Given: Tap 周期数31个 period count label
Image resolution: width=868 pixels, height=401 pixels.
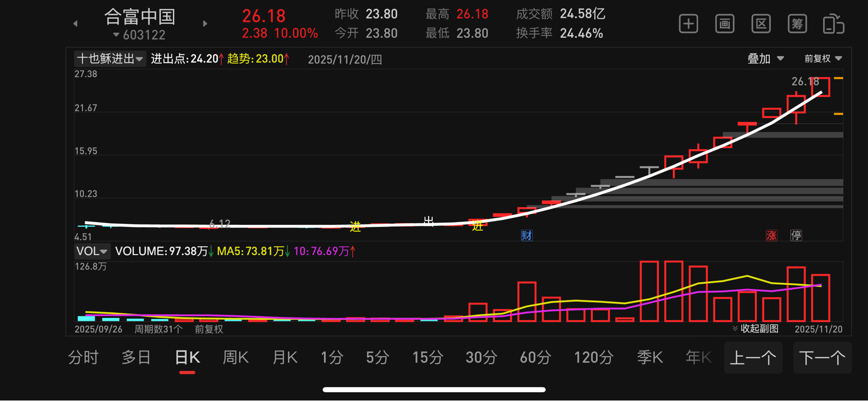Looking at the screenshot, I should [158, 329].
